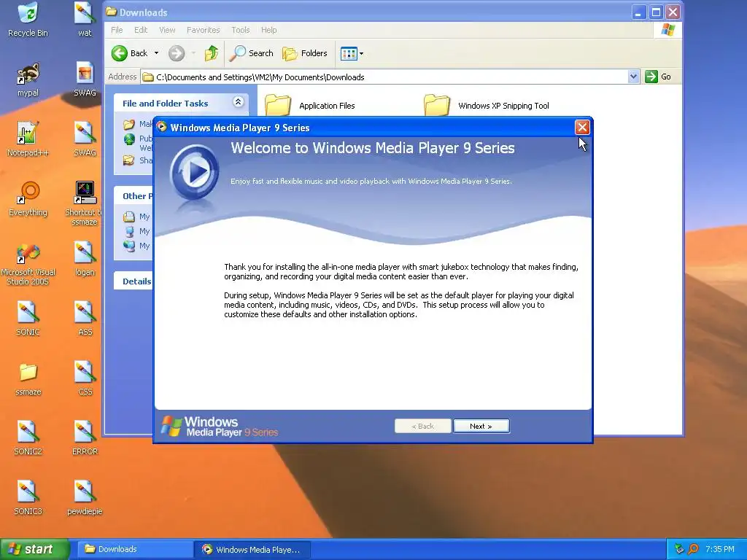
Task: Click the green Back arrow in Downloads
Action: (120, 53)
